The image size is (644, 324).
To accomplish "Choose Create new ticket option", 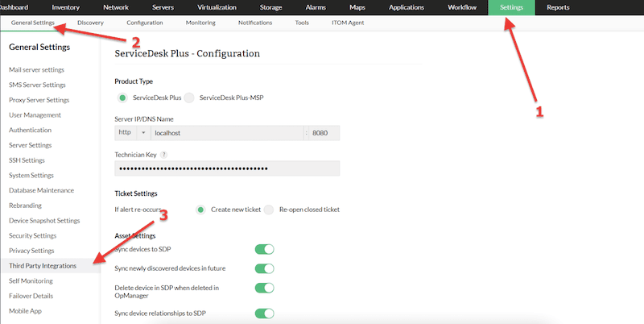I will [200, 210].
